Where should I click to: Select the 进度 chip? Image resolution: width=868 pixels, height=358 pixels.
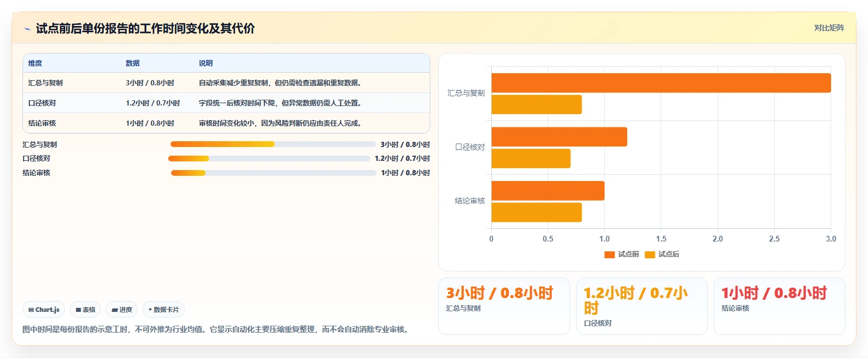pos(122,310)
